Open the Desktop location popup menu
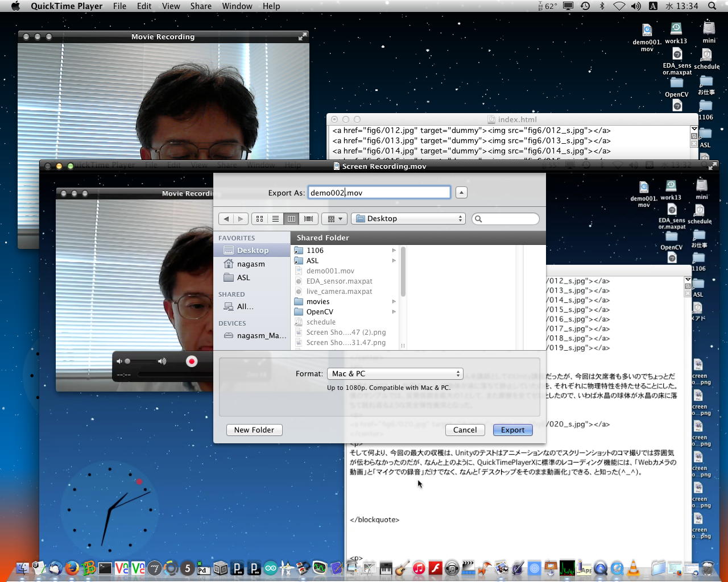Image resolution: width=728 pixels, height=582 pixels. pyautogui.click(x=408, y=219)
